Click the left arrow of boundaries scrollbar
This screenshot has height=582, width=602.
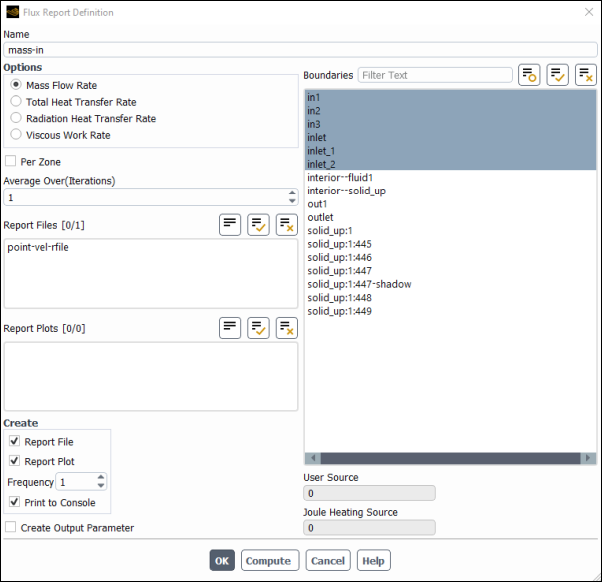coord(313,458)
